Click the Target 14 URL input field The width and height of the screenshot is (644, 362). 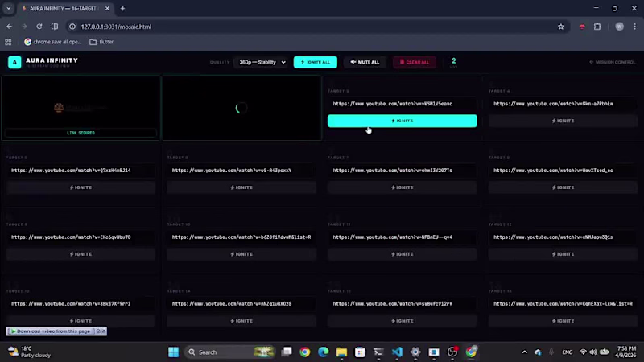pyautogui.click(x=242, y=304)
